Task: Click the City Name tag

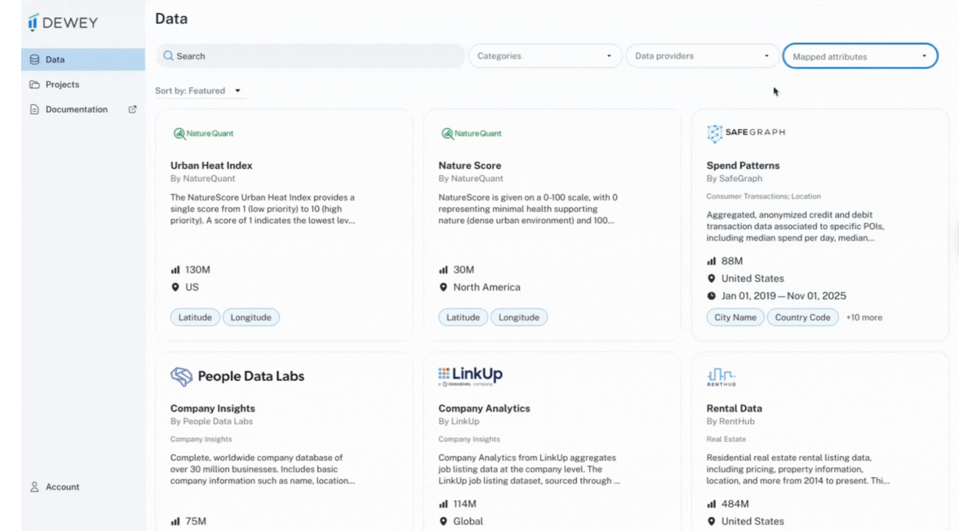Action: [x=735, y=317]
